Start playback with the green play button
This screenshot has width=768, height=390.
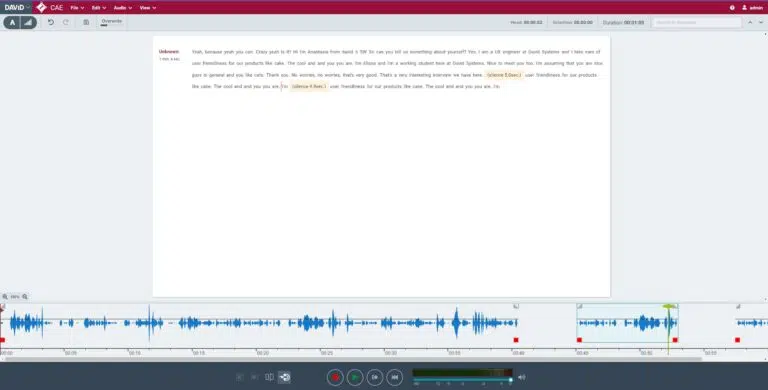tap(355, 377)
